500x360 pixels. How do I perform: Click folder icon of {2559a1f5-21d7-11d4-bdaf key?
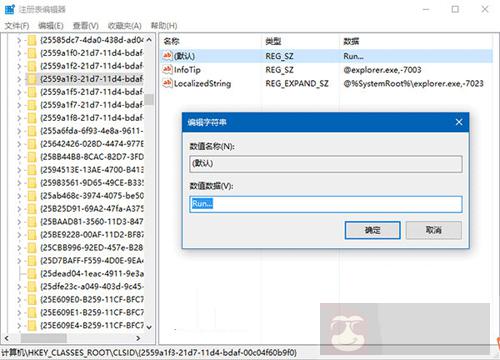(x=32, y=92)
